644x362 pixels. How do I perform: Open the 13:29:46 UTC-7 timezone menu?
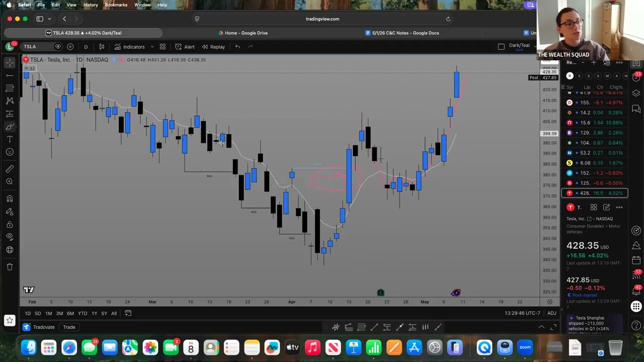pos(522,313)
